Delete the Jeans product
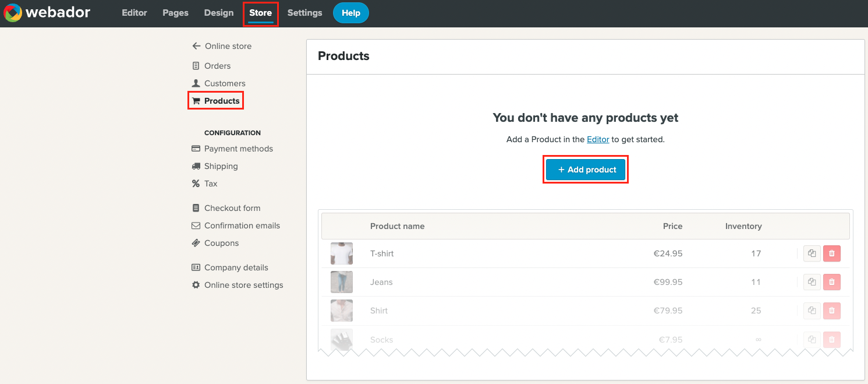The height and width of the screenshot is (384, 868). click(x=832, y=282)
